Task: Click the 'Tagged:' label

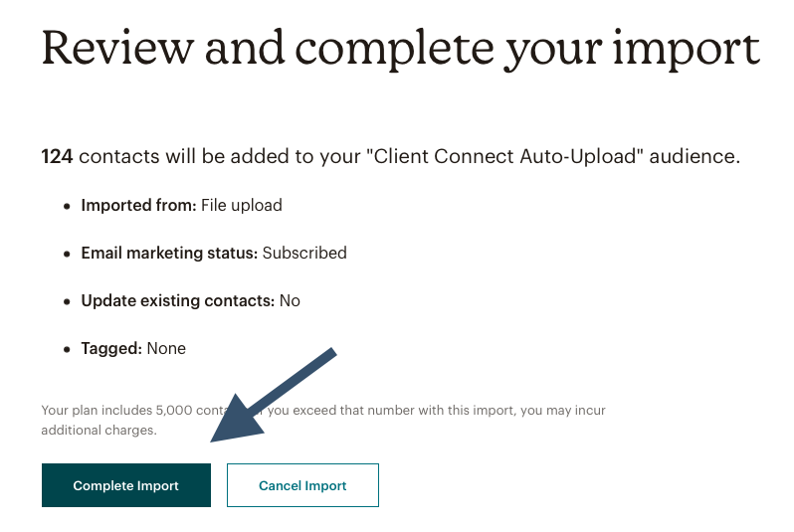Action: 111,348
